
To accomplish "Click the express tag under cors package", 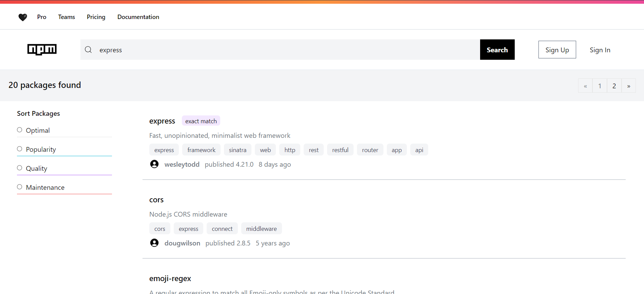I will 189,228.
